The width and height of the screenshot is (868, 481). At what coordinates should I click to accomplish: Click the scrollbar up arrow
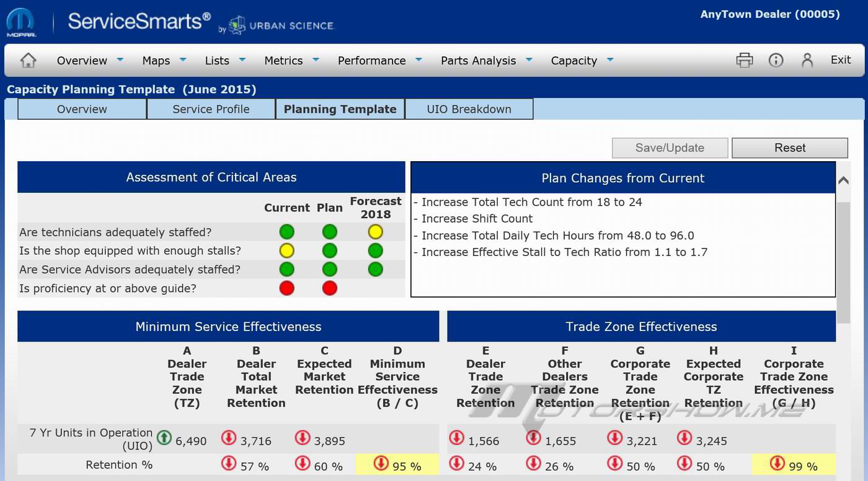coord(843,180)
